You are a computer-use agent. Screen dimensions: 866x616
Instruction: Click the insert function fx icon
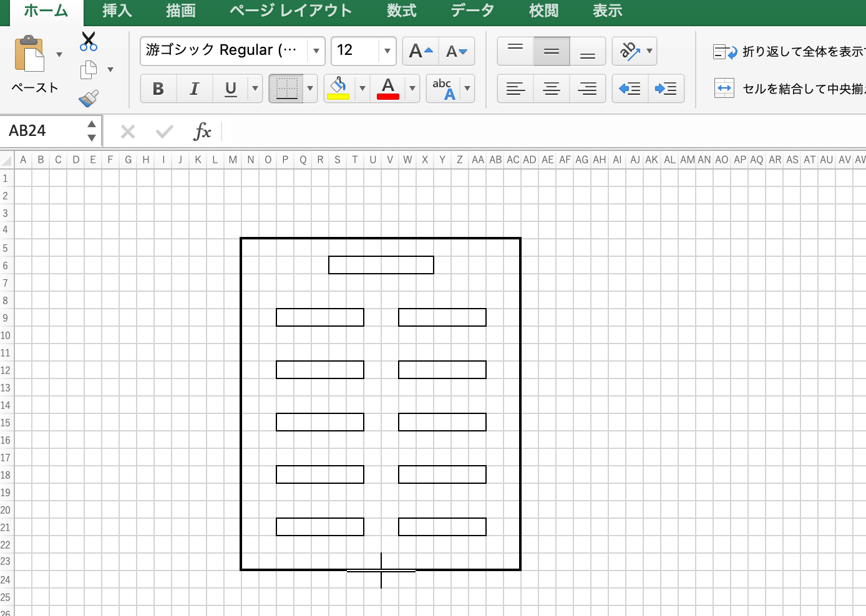(202, 132)
